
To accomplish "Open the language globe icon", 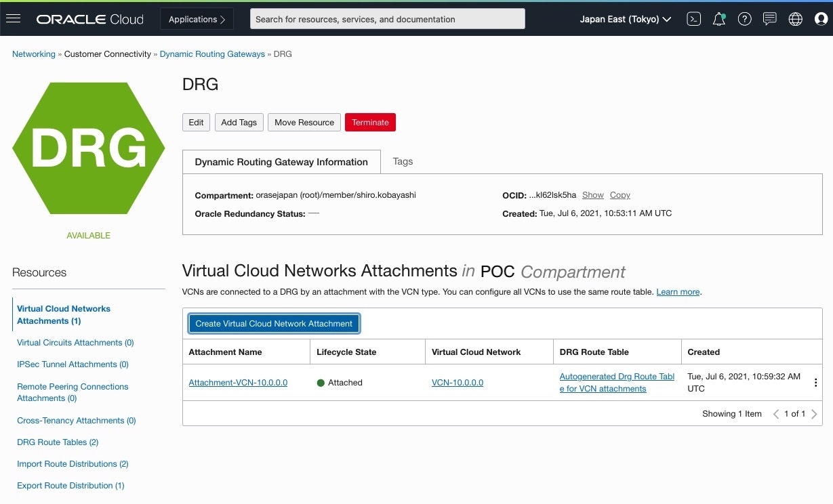I will pos(796,19).
